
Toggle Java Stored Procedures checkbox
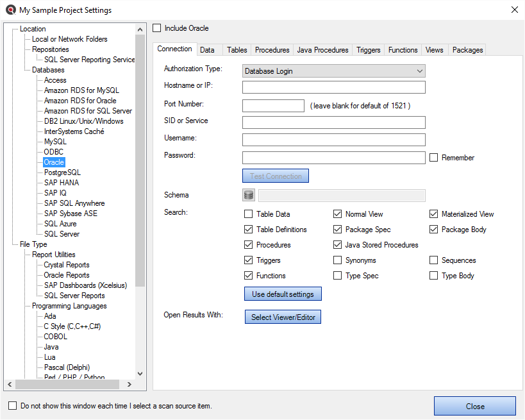pos(337,245)
